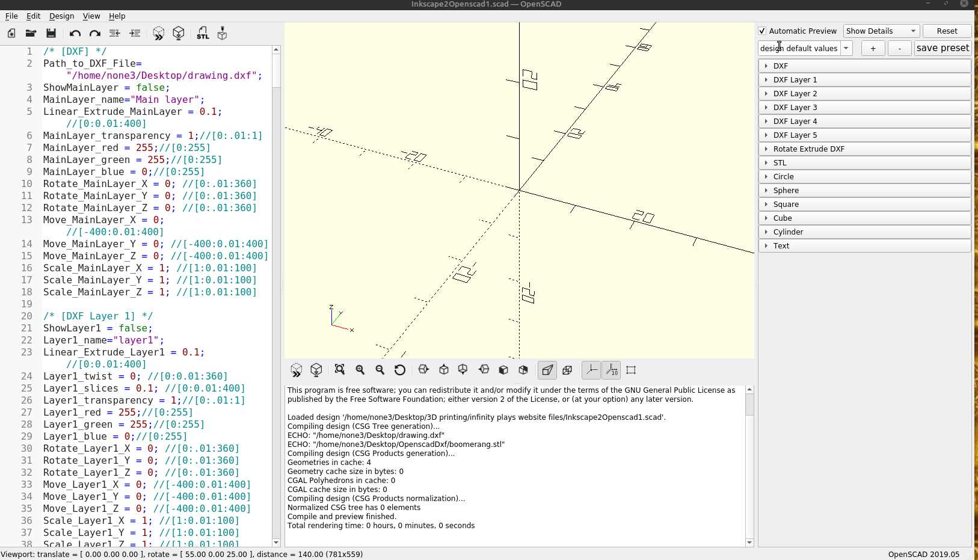This screenshot has width=978, height=560.
Task: Open the View menu
Action: click(91, 16)
